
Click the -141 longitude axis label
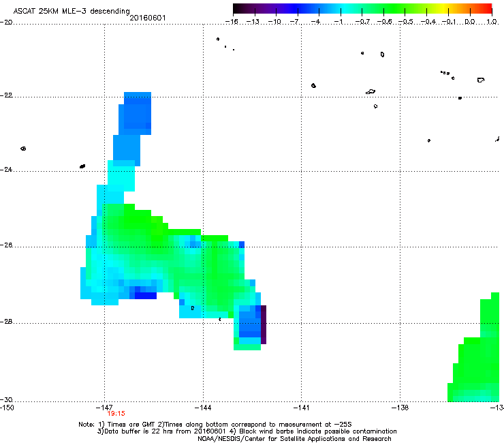[302, 408]
